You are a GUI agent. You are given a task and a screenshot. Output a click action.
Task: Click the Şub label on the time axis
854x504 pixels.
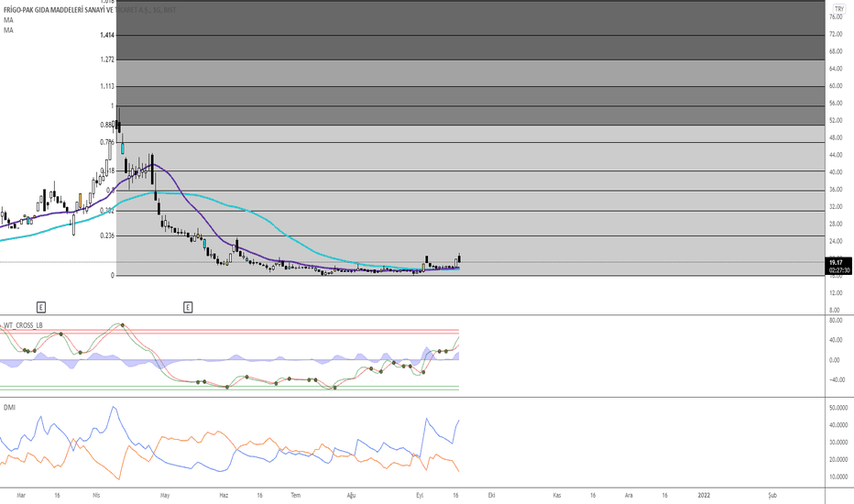click(x=772, y=495)
